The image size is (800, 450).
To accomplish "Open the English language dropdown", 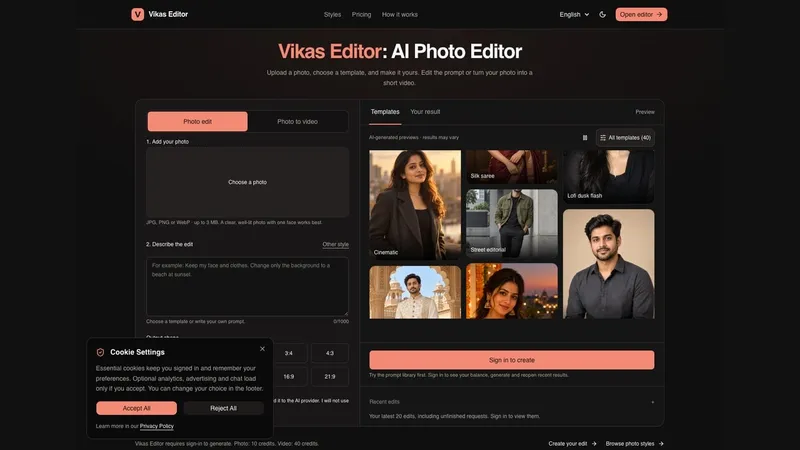I will [574, 14].
